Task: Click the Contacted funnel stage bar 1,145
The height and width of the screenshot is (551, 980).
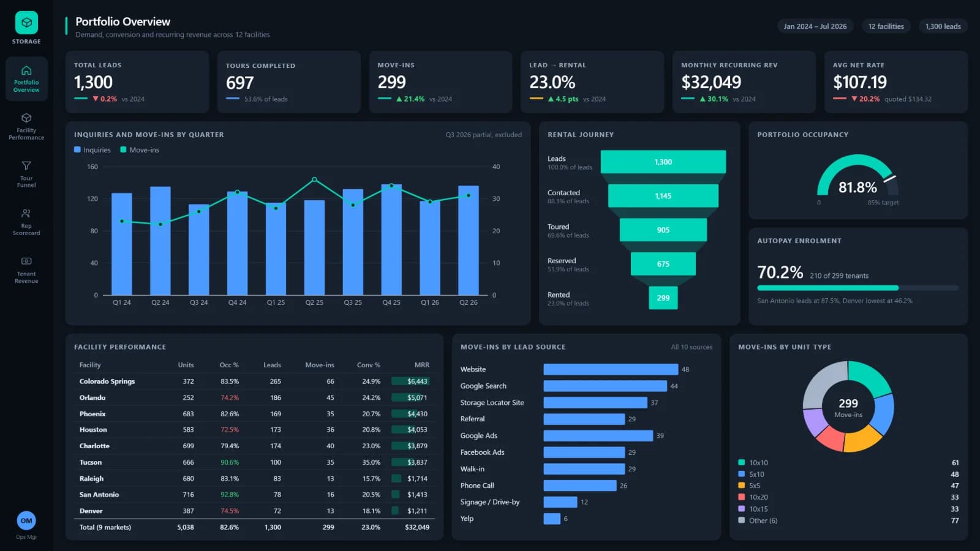Action: (663, 196)
